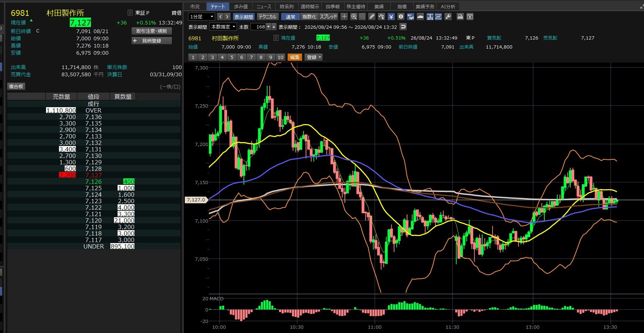Go to next chart period arrow
This screenshot has height=333, width=644.
pos(227,17)
